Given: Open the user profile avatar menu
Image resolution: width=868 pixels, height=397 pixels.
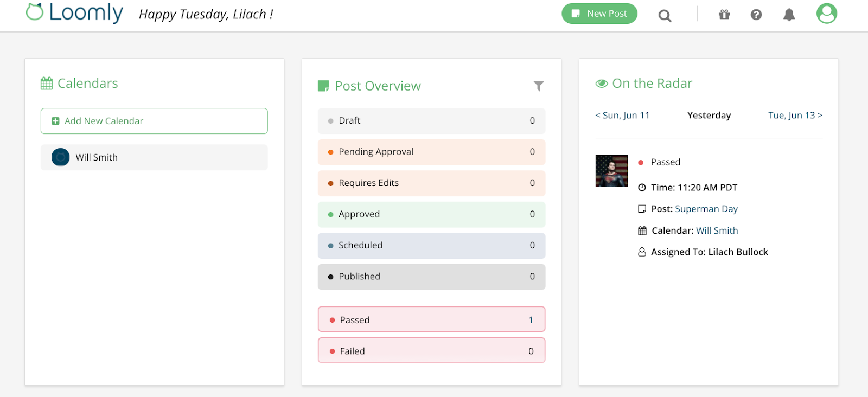Looking at the screenshot, I should point(826,14).
